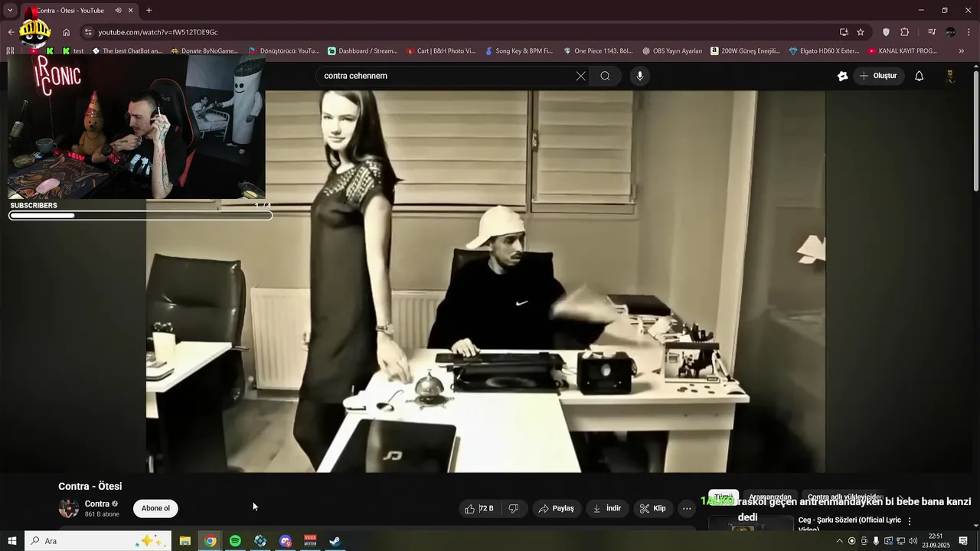Open the system volume speaker icon
The image size is (980, 551).
tap(913, 541)
